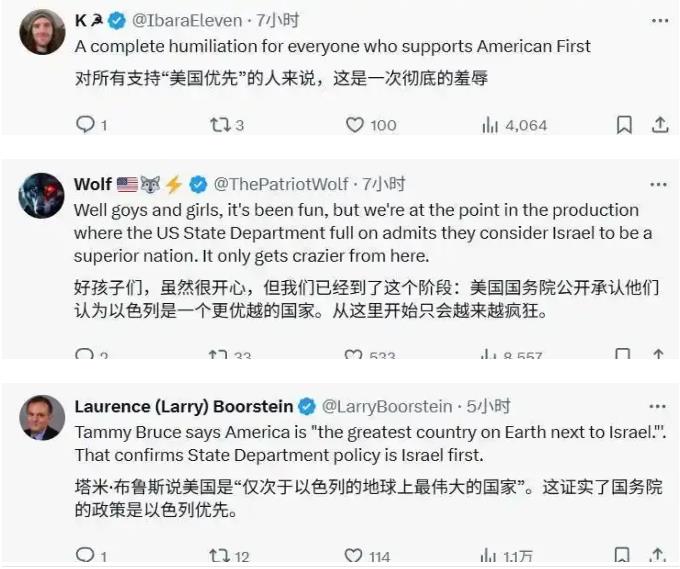Open more options on IbaraEleven's tweet
Image resolution: width=680 pixels, height=569 pixels.
pos(659,20)
